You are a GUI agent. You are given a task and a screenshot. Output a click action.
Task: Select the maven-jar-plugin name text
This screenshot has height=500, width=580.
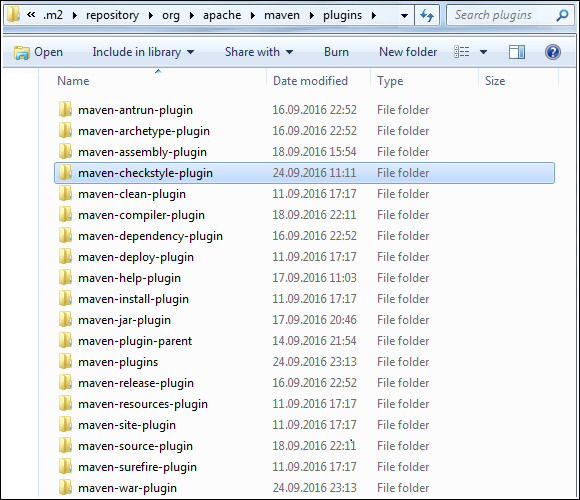click(124, 320)
